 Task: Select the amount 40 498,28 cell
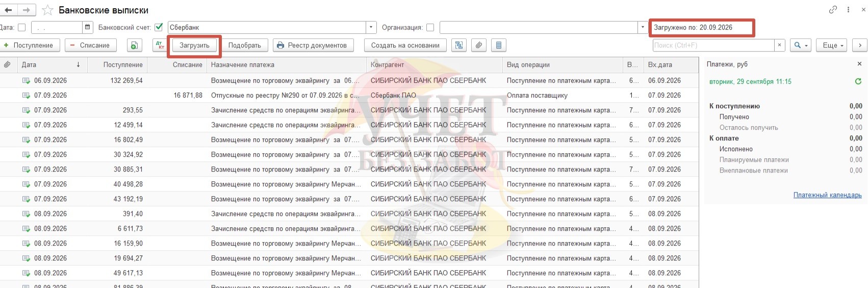117,184
